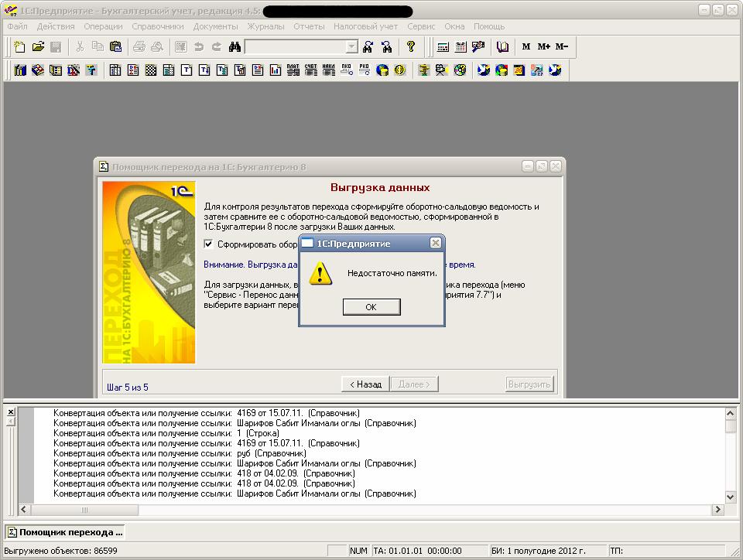The width and height of the screenshot is (743, 560).
Task: Click the СЧЕТ invoice icon
Action: click(311, 70)
